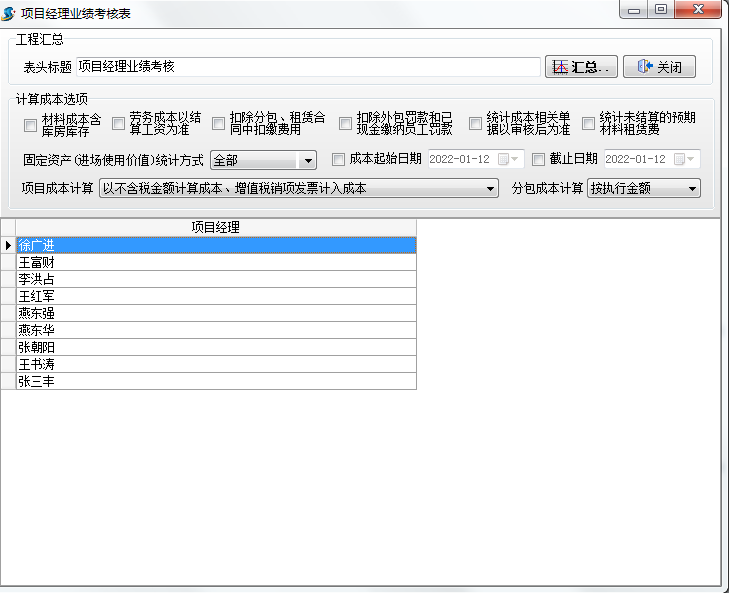The height and width of the screenshot is (593, 729).
Task: Enable 材料成本含库房库存 checkbox
Action: pos(30,125)
